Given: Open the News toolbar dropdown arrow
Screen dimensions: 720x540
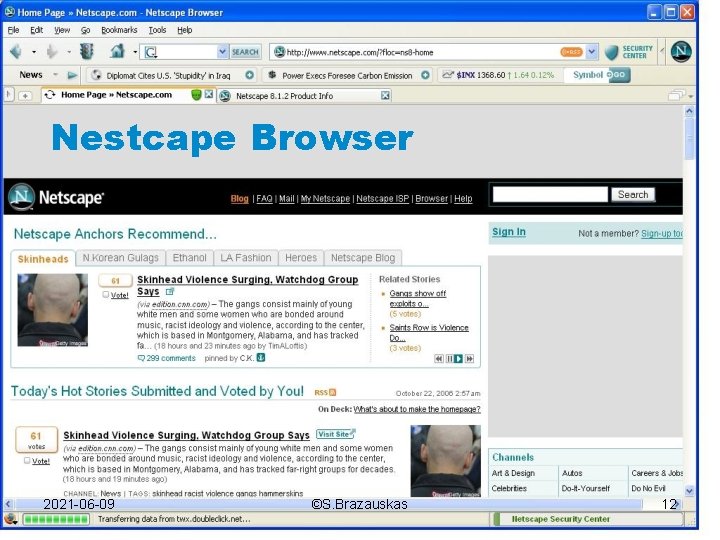Looking at the screenshot, I should tap(55, 74).
